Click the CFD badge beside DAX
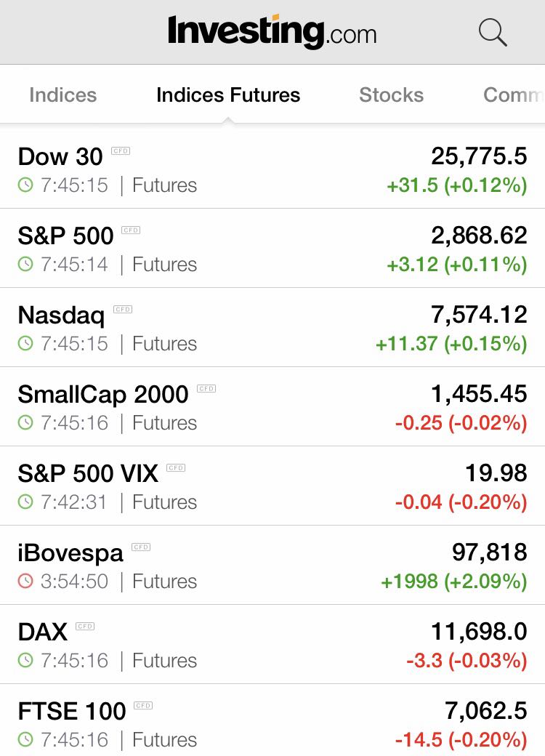The image size is (545, 756). (85, 627)
